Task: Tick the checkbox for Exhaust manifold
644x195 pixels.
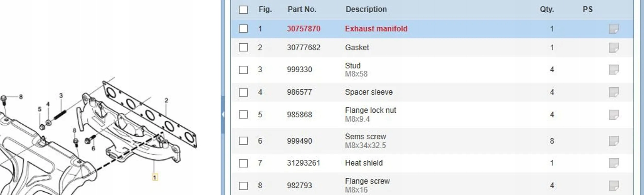Action: pyautogui.click(x=243, y=29)
